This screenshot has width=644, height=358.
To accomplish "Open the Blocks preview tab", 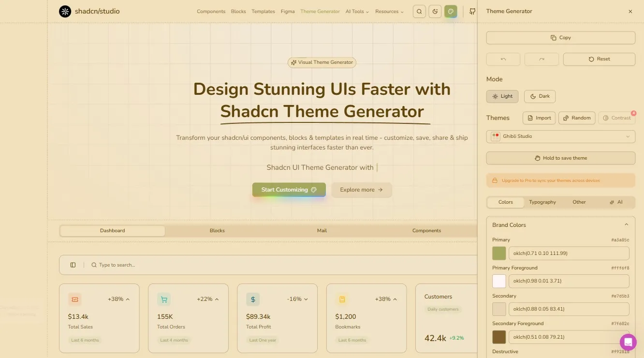I will [x=217, y=230].
